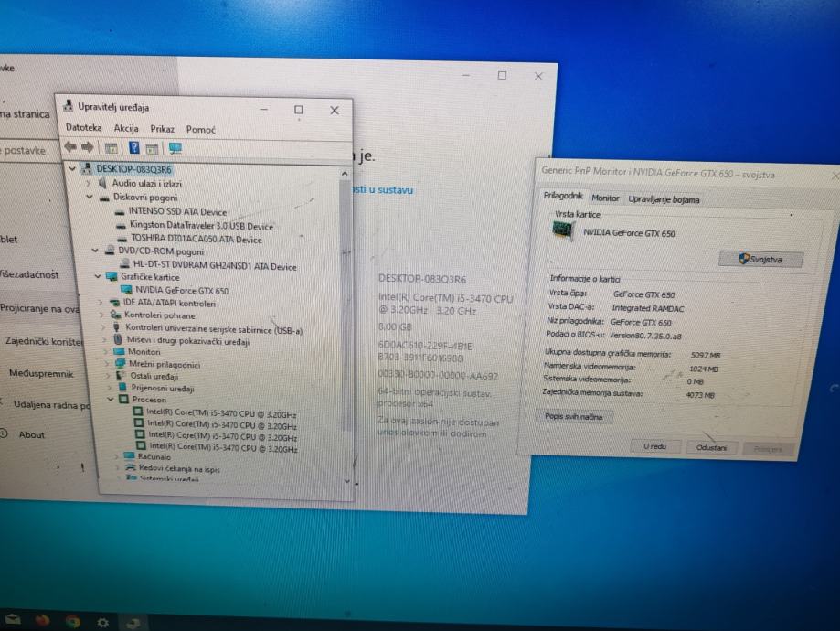Switch to the Upravljanje bojama tab
The image size is (840, 631).
pos(664,199)
